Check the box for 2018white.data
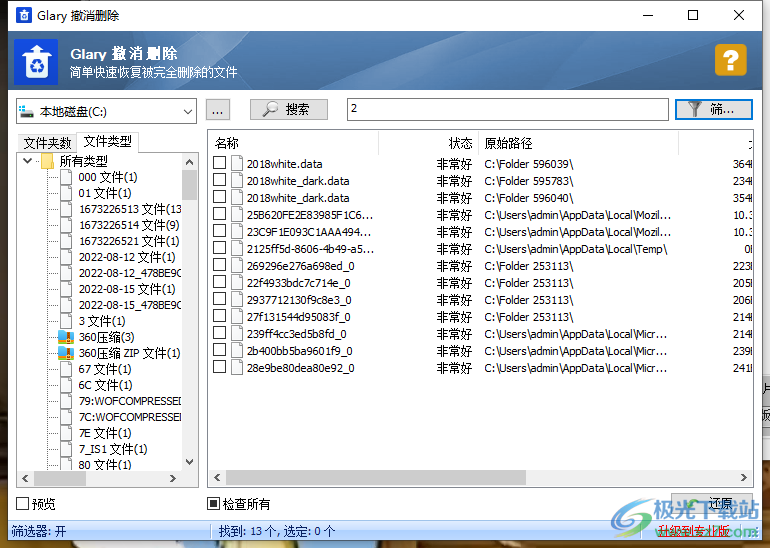 point(220,163)
